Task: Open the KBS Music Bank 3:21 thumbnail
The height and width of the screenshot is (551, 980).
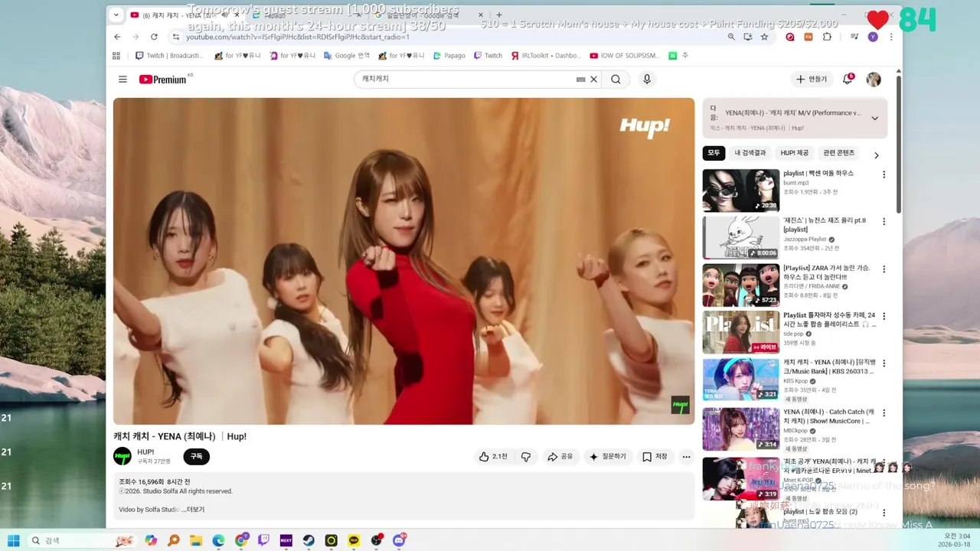Action: [x=741, y=380]
